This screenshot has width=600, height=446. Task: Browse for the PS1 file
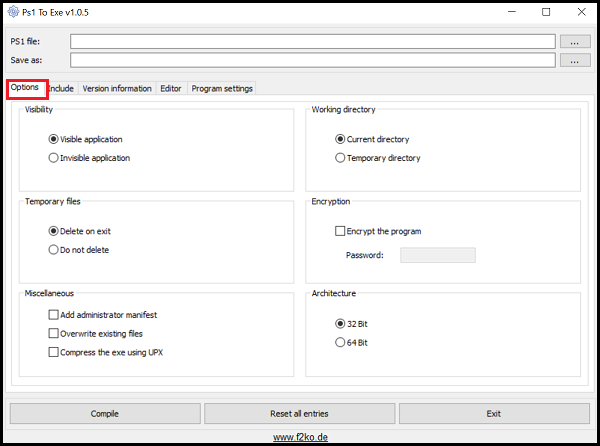[x=574, y=42]
